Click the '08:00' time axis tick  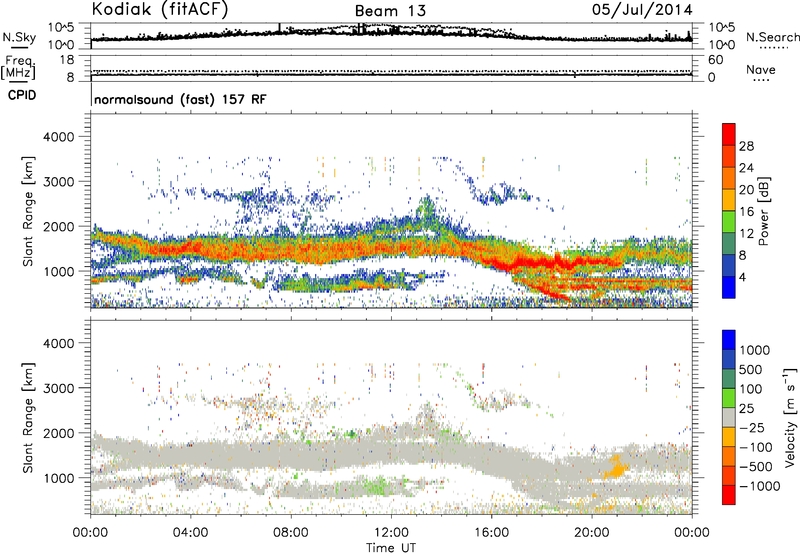[291, 533]
